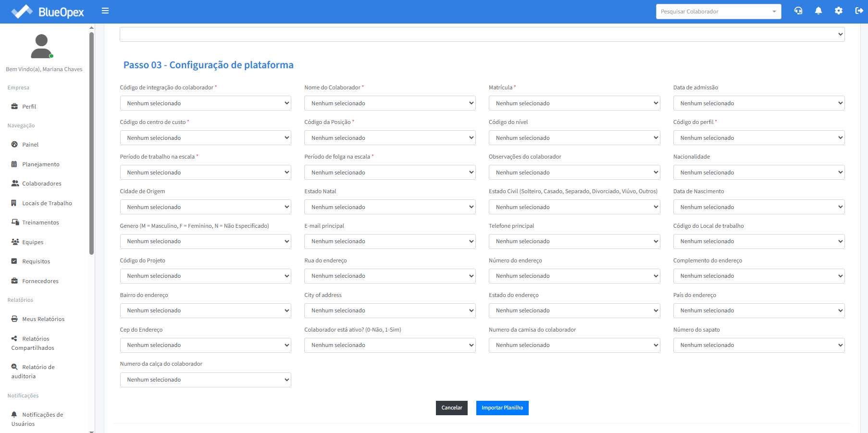
Task: Click the Perfil briefcase icon
Action: pos(14,107)
